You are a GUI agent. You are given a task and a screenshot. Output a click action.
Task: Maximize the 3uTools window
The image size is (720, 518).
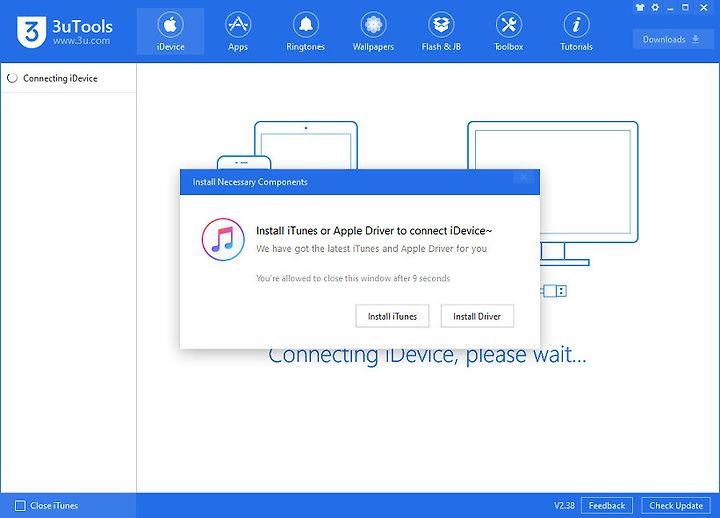(x=685, y=7)
